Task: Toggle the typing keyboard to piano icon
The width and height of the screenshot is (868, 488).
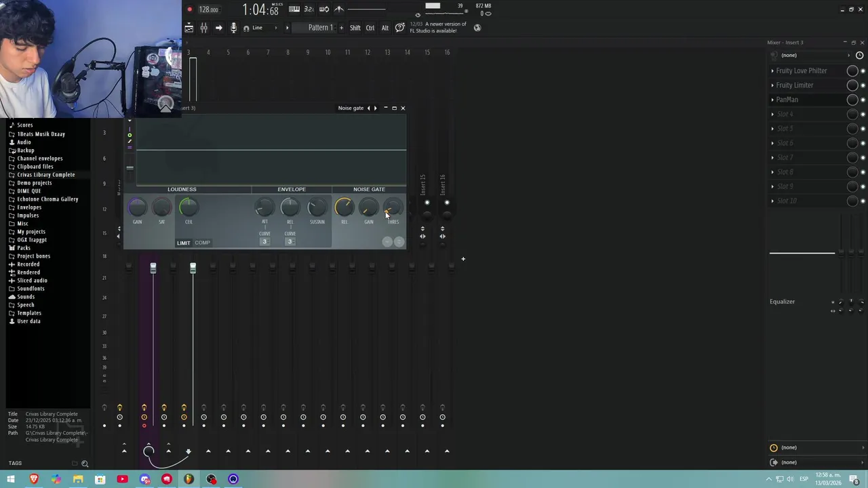Action: pyautogui.click(x=294, y=9)
